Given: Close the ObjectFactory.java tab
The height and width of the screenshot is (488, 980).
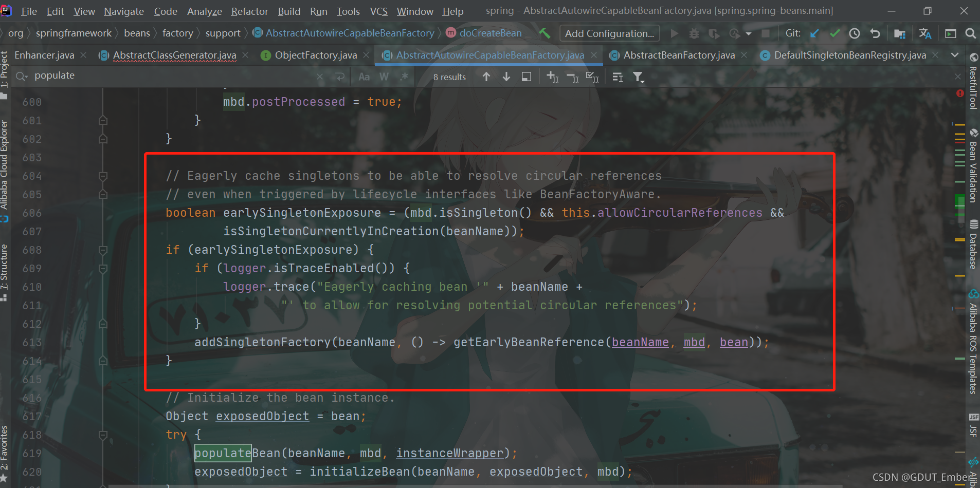Looking at the screenshot, I should coord(366,55).
